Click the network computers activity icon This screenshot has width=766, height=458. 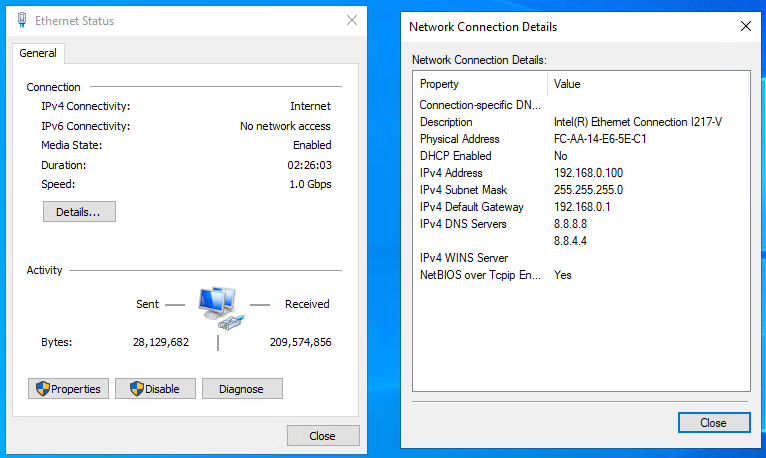221,308
